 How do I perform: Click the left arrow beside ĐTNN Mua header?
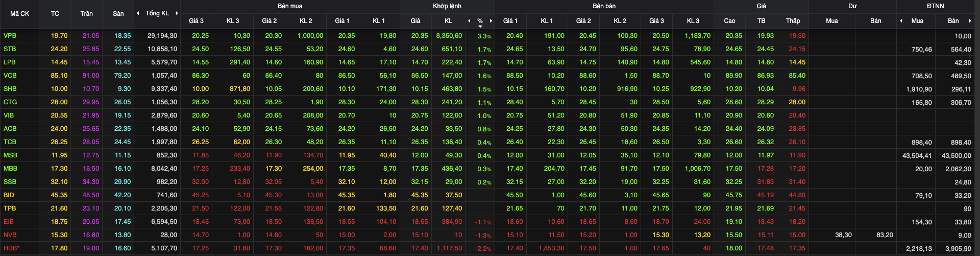901,21
